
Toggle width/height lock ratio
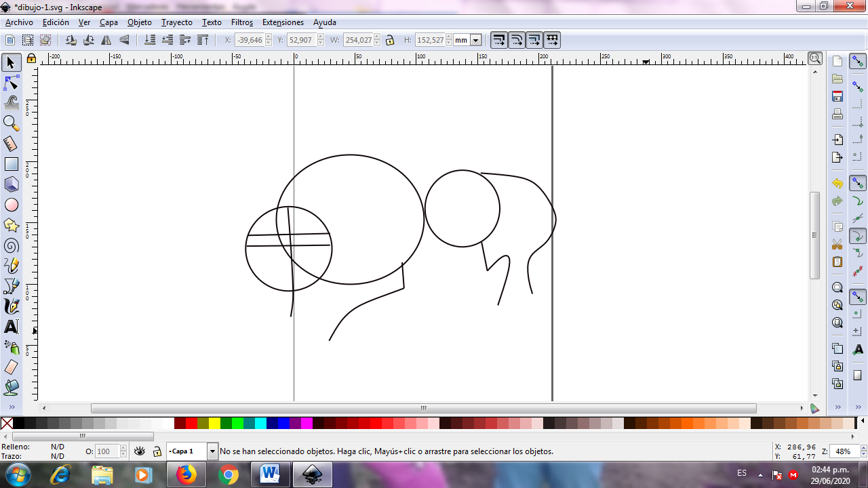click(x=390, y=40)
